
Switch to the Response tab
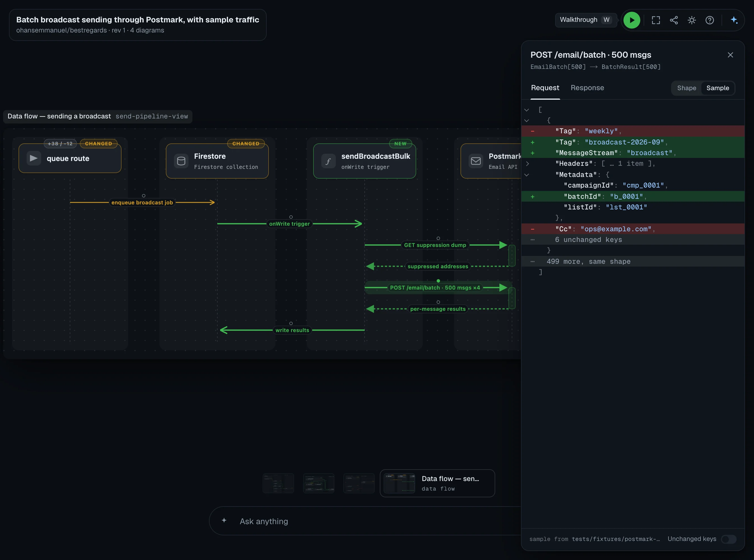click(x=587, y=88)
